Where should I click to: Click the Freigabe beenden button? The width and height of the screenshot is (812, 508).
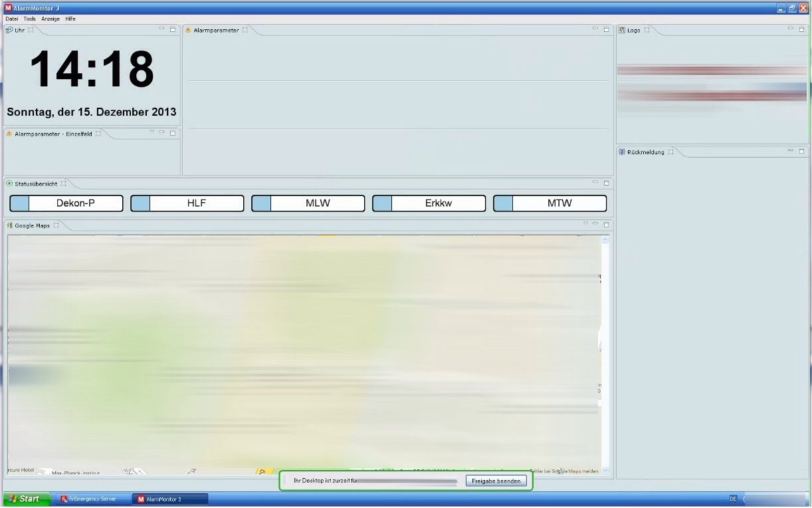[x=496, y=481]
